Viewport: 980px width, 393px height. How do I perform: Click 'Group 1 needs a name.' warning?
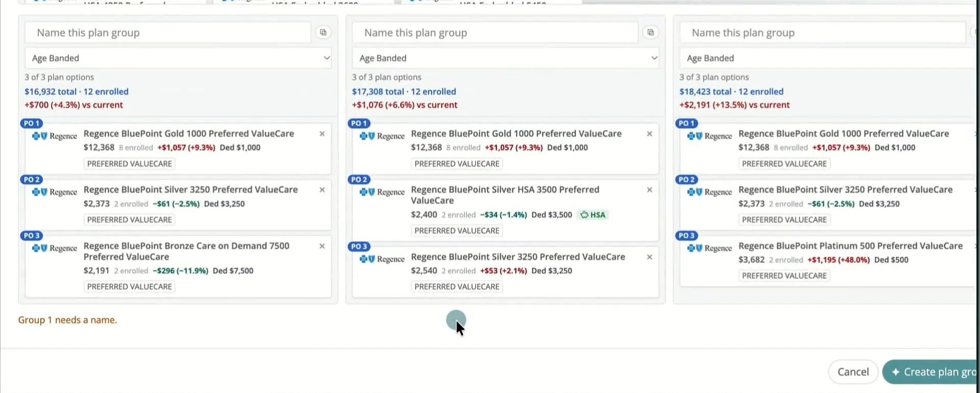[x=67, y=320]
